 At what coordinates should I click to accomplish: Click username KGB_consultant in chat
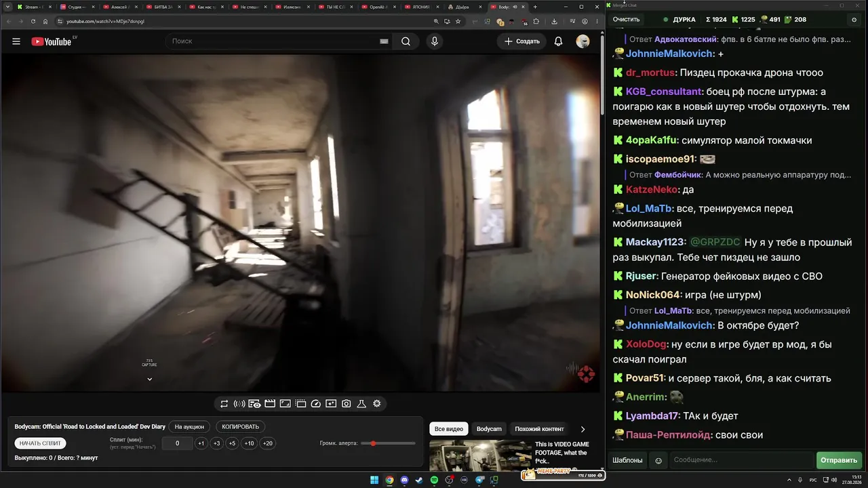coord(664,91)
